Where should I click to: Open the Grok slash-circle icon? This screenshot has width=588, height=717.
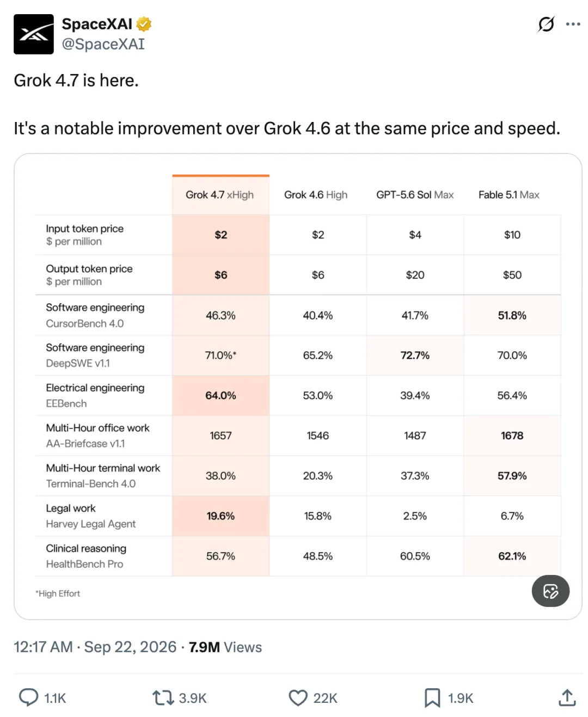pyautogui.click(x=546, y=24)
